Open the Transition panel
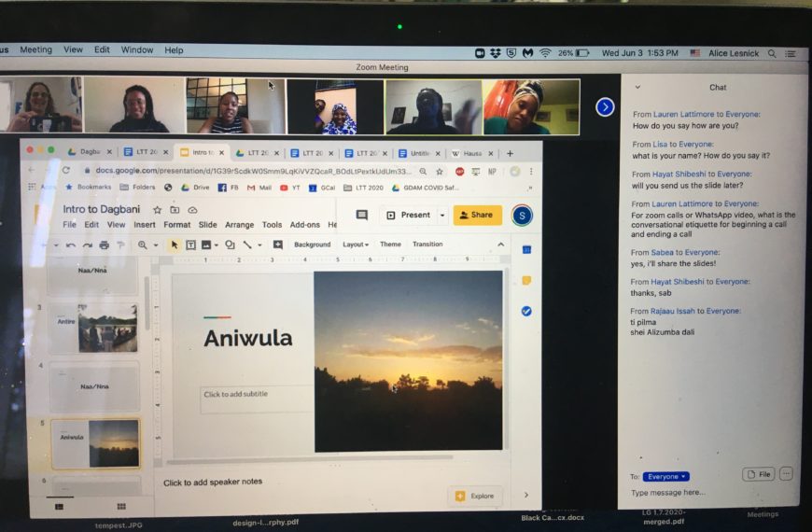Viewport: 812px width, 532px height. pyautogui.click(x=427, y=244)
